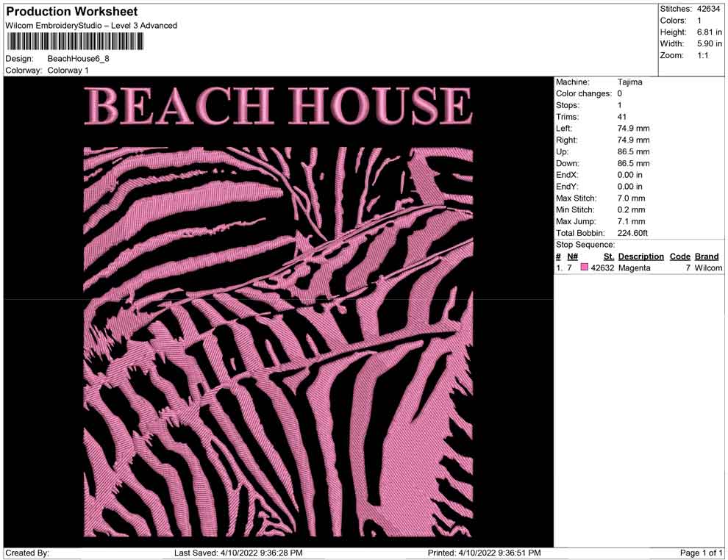Click the EndX value '0.00 in'
Viewport: 728px width, 560px height.
click(629, 175)
